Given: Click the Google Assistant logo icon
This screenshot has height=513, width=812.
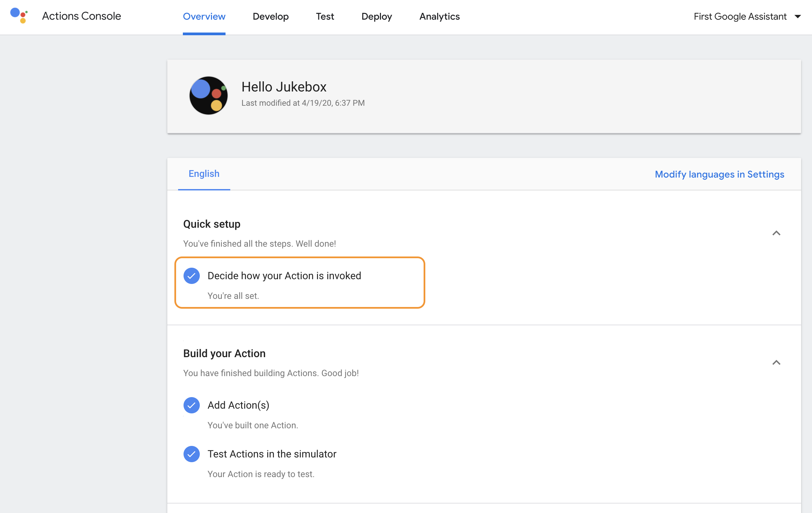Looking at the screenshot, I should 19,16.
